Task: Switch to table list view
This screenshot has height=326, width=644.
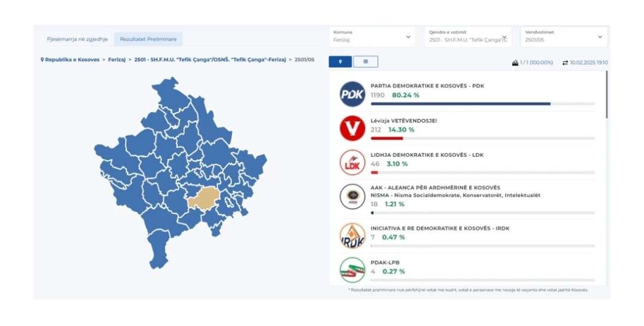Action: pos(366,61)
